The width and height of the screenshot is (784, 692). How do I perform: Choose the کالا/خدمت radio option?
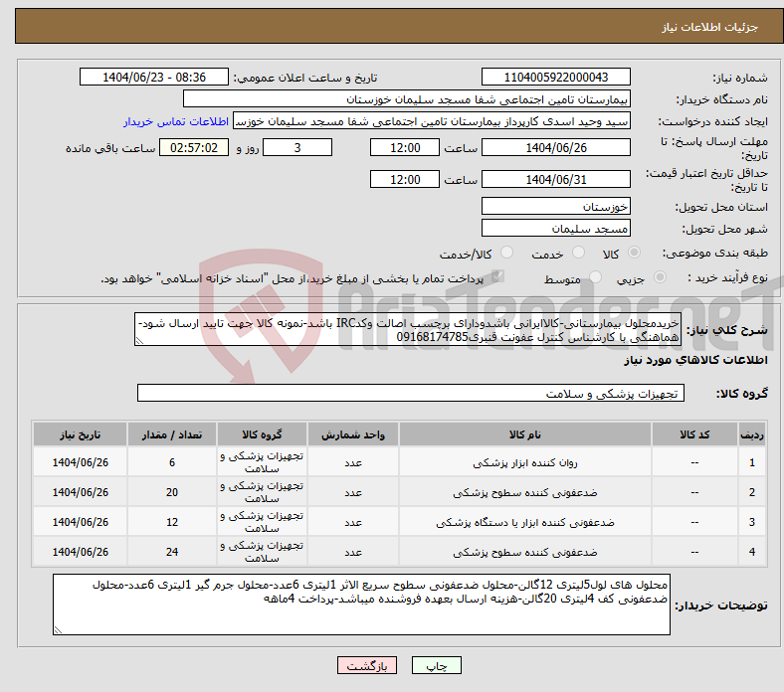tap(506, 255)
